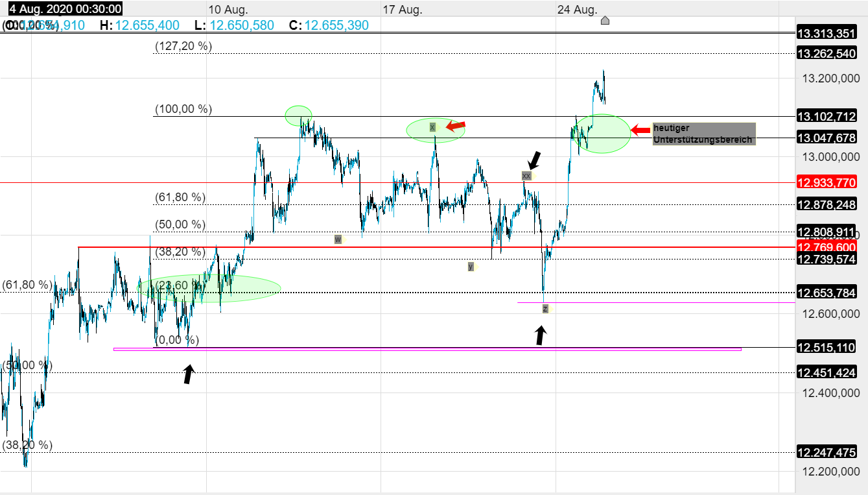Viewport: 868px width, 495px height.
Task: Select the 12.515,110 price label
Action: pyautogui.click(x=827, y=348)
